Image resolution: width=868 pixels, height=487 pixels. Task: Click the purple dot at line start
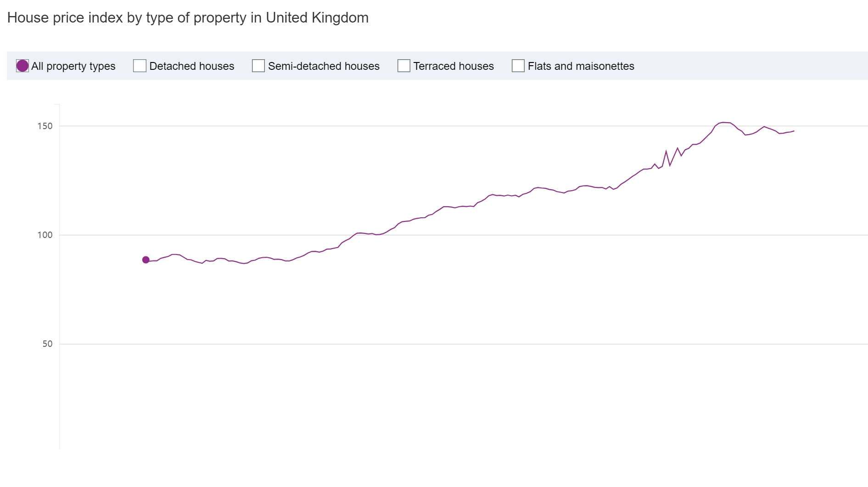tap(146, 260)
